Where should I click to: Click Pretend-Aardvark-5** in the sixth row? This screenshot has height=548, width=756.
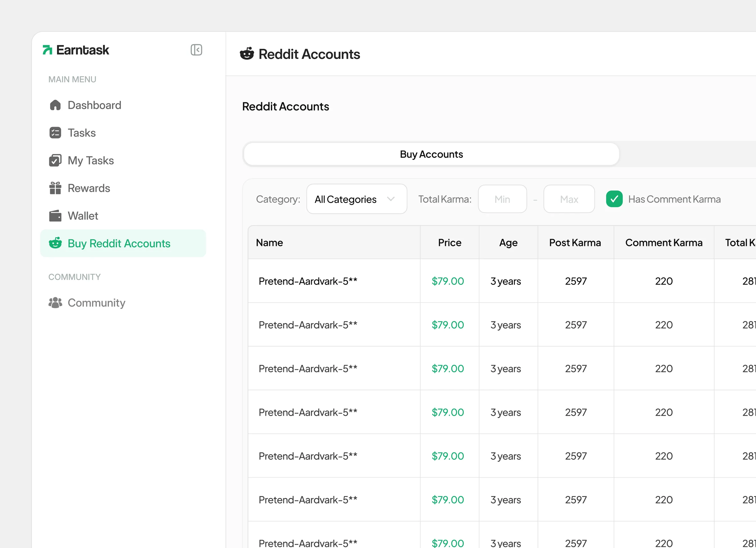pyautogui.click(x=308, y=500)
